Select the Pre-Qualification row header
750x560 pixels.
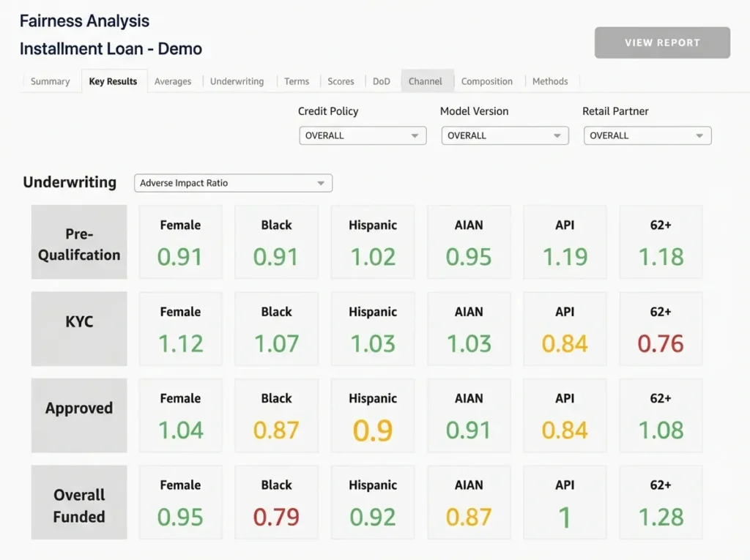[79, 242]
